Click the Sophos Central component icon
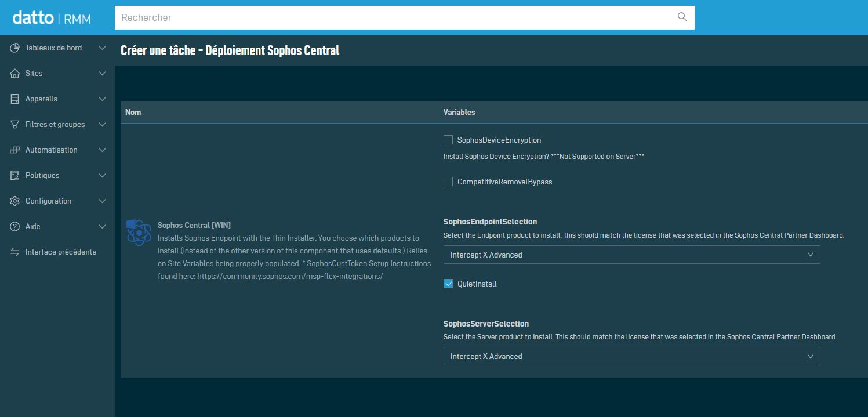This screenshot has width=868, height=417. pyautogui.click(x=139, y=233)
